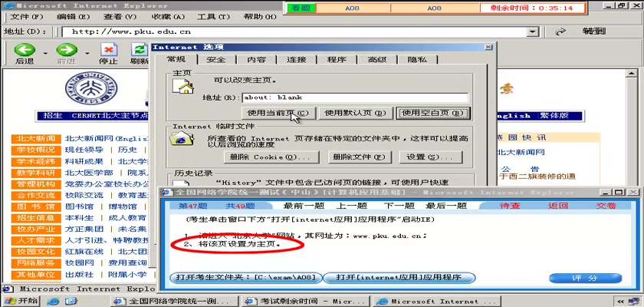Select the 常规 tab
This screenshot has width=644, height=307.
(176, 59)
